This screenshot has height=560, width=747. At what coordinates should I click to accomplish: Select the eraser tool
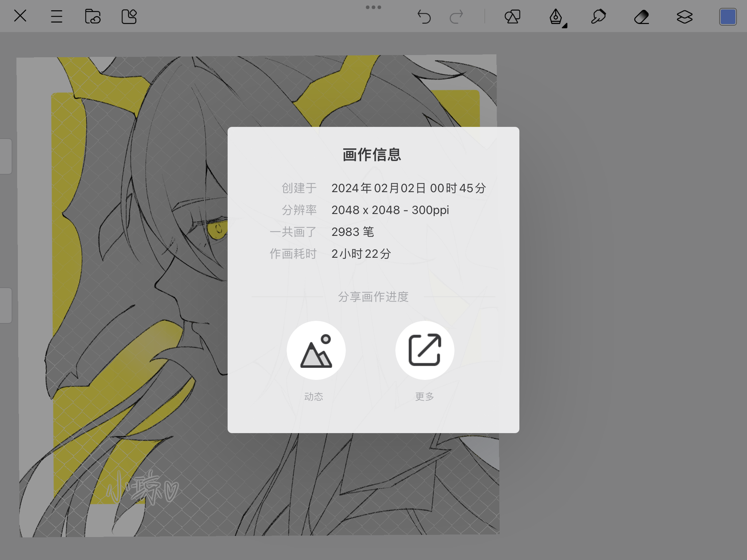(642, 17)
